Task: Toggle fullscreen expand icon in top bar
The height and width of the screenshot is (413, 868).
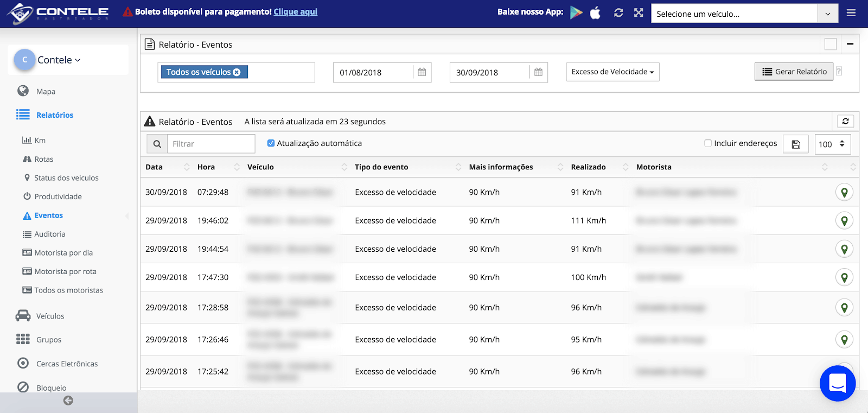Action: (x=639, y=12)
